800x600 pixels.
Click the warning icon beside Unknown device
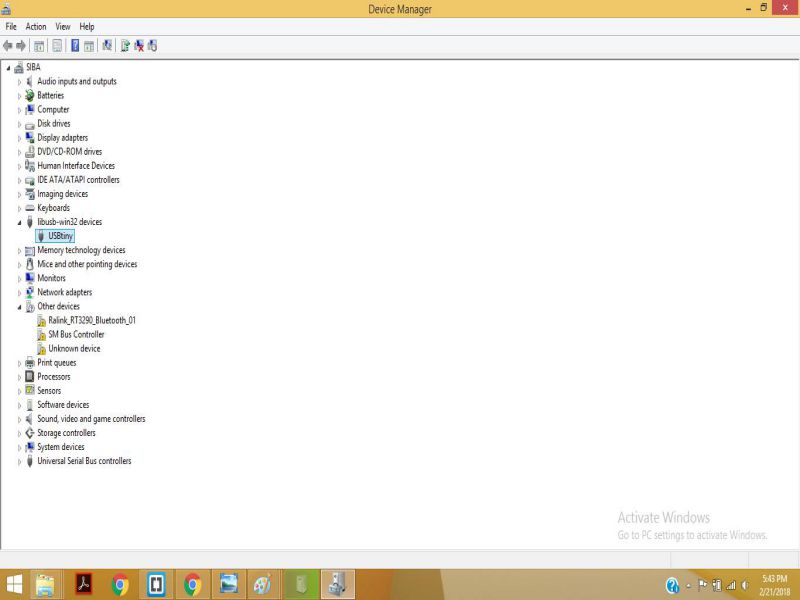[x=41, y=348]
